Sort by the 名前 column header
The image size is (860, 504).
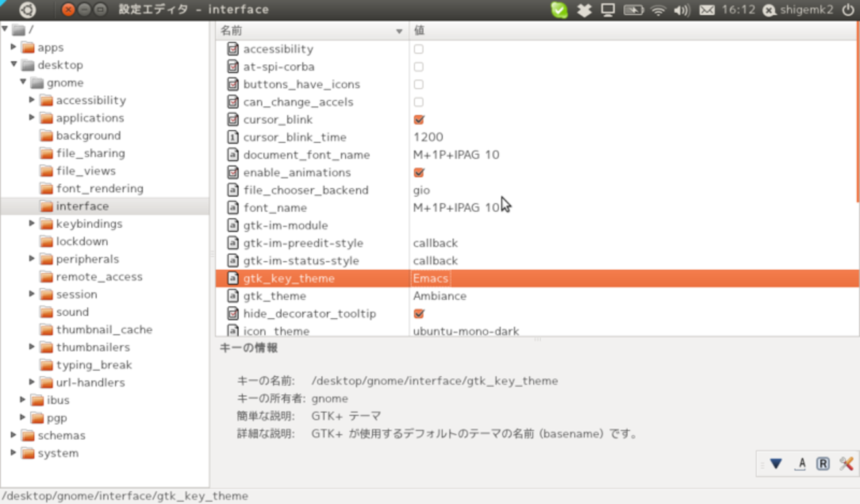click(312, 31)
